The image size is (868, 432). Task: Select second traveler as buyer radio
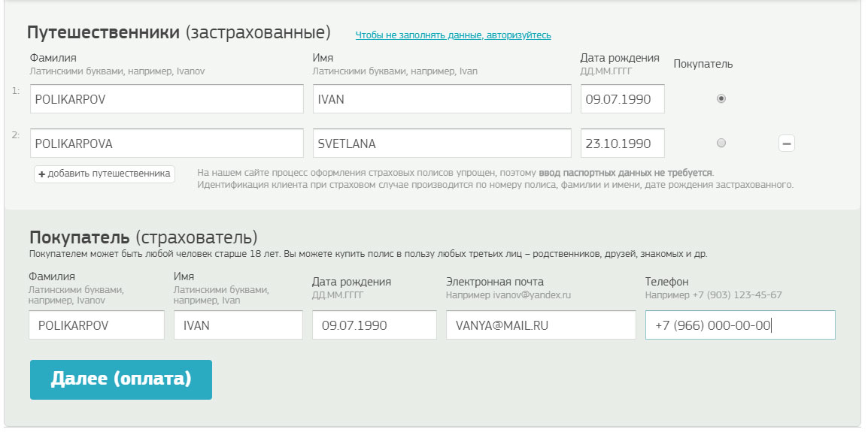coord(721,143)
